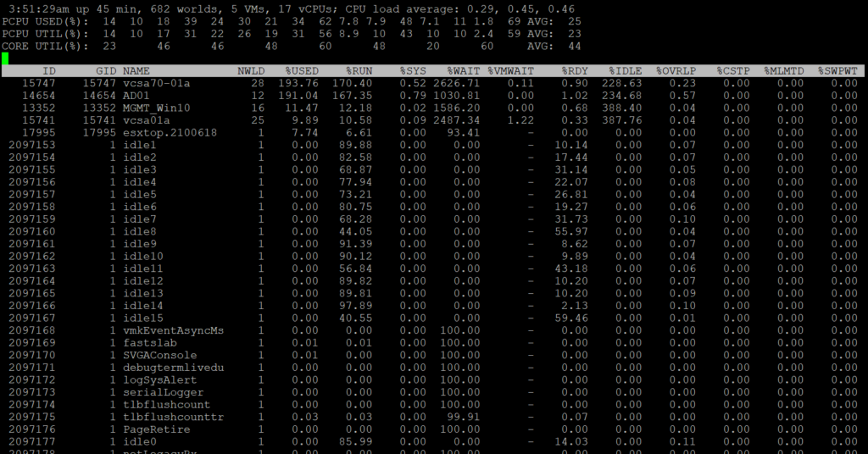Image resolution: width=868 pixels, height=454 pixels.
Task: Click the PageRetire world name
Action: pos(157,429)
